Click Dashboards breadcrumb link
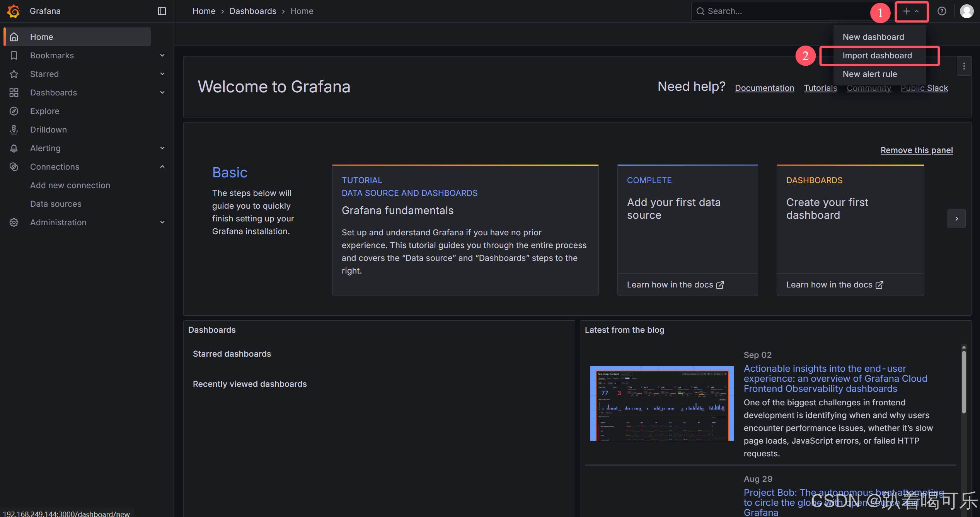Screen dimensions: 980x517 (x=253, y=11)
